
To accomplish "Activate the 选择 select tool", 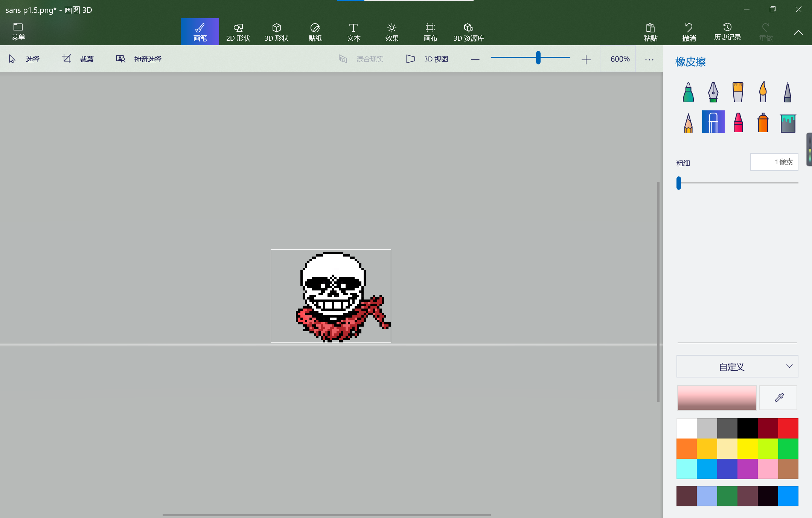I will pyautogui.click(x=24, y=59).
